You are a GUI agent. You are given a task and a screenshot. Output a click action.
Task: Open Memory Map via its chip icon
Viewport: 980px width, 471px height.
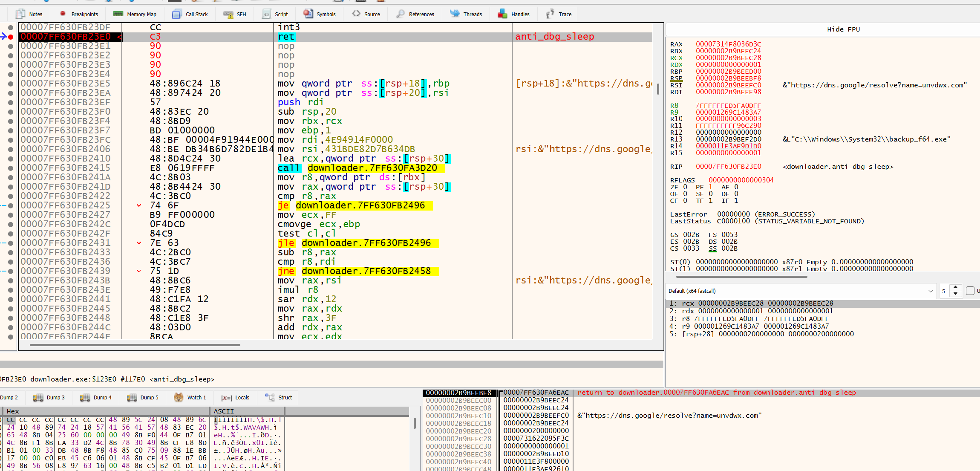pos(118,14)
